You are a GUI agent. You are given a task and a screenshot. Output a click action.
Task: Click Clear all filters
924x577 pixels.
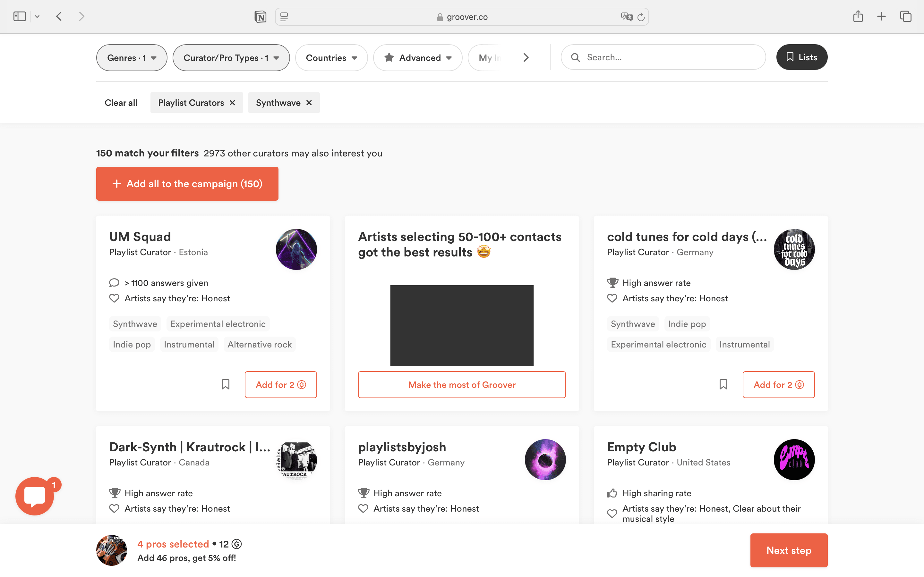(121, 103)
